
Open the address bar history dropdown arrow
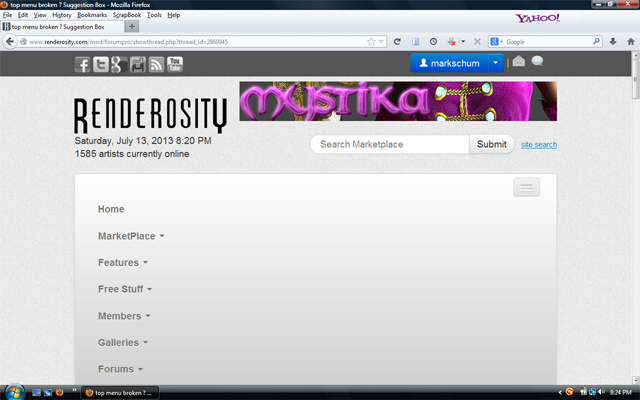pos(381,42)
